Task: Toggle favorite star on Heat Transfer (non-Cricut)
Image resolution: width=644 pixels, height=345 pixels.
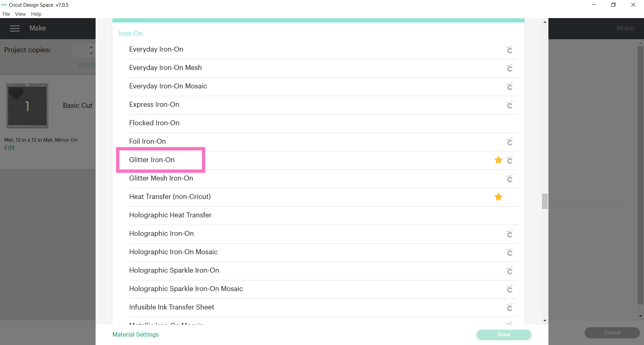Action: pyautogui.click(x=498, y=197)
